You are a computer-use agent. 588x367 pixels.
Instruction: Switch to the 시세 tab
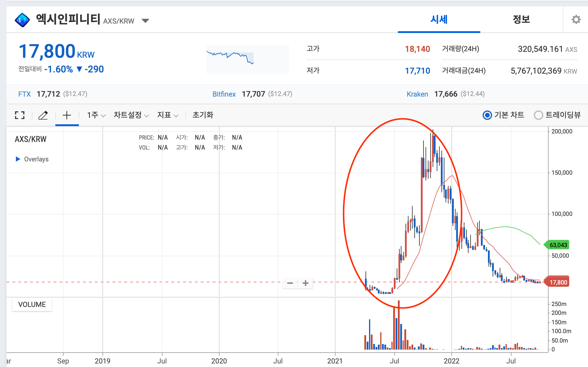click(439, 20)
